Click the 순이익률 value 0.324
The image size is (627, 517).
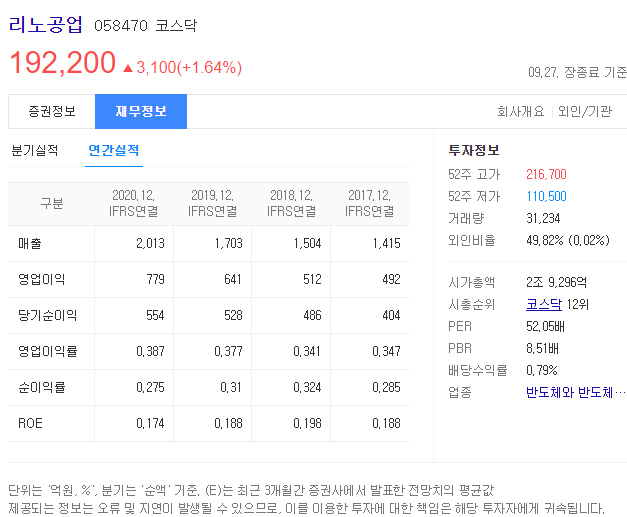[307, 387]
